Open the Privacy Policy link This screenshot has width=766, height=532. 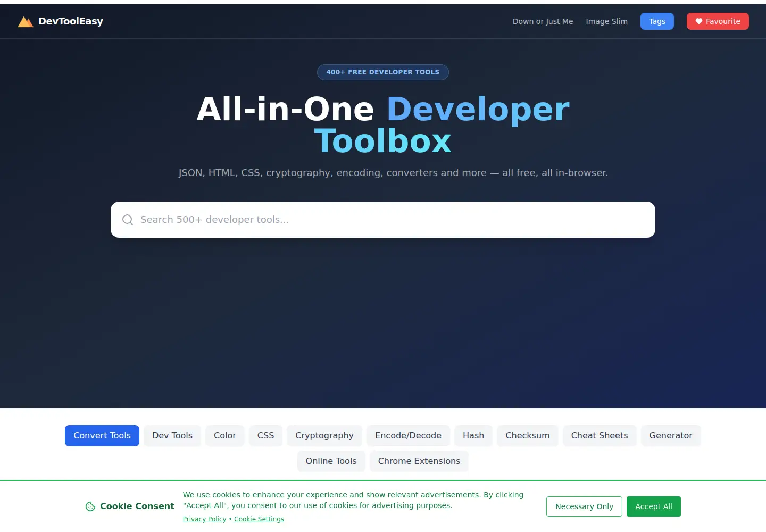(204, 519)
